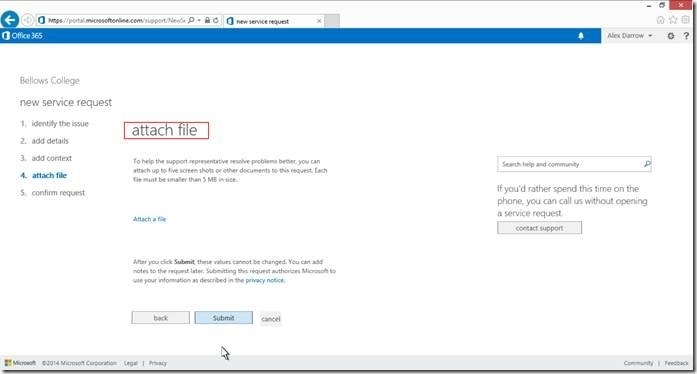This screenshot has width=697, height=374.
Task: Click the contact support button
Action: (539, 228)
